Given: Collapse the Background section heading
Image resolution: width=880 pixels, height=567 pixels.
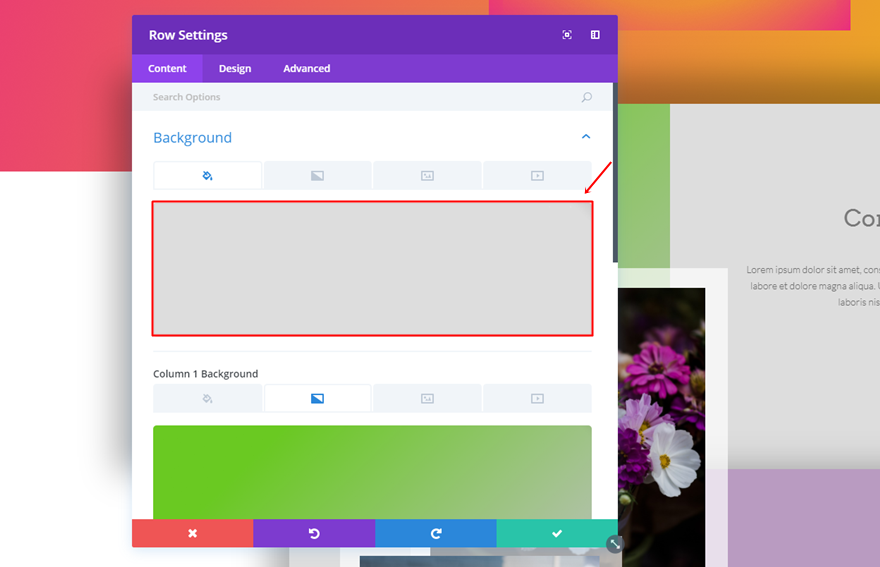Looking at the screenshot, I should (192, 138).
